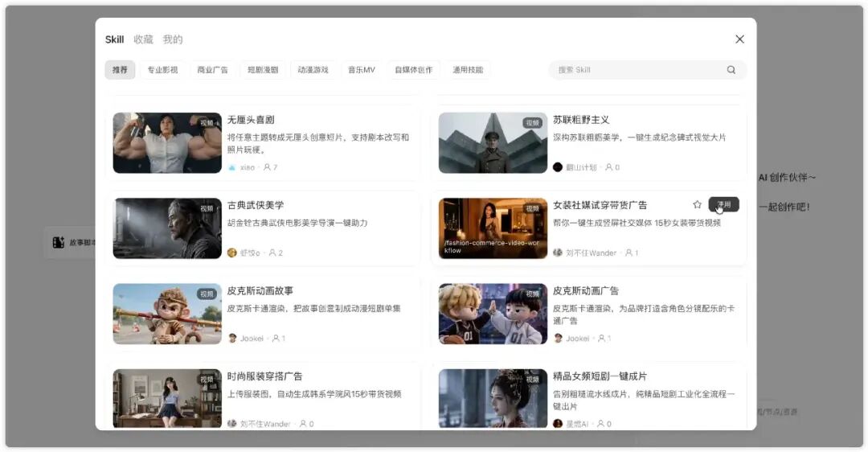Select the 音乐MV category filter

(x=362, y=70)
